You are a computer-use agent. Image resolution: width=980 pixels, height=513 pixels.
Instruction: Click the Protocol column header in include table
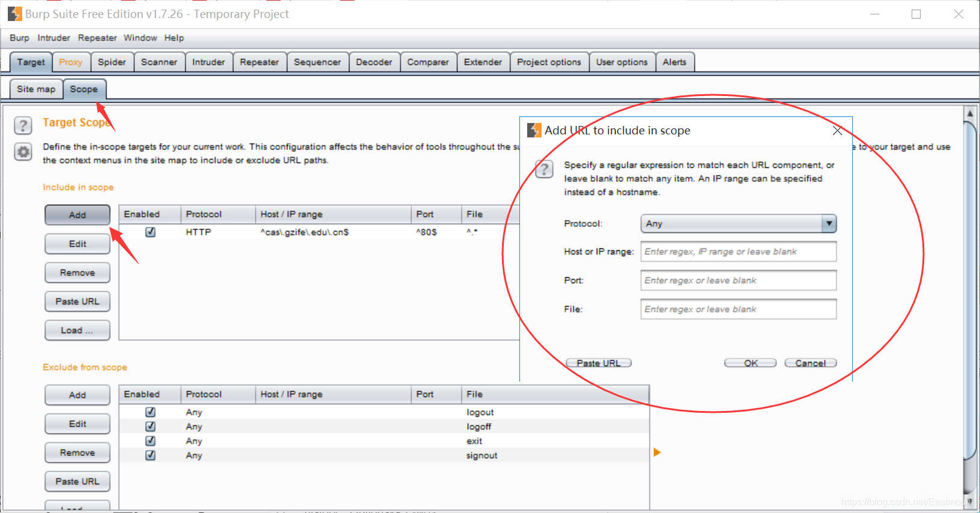[x=218, y=214]
